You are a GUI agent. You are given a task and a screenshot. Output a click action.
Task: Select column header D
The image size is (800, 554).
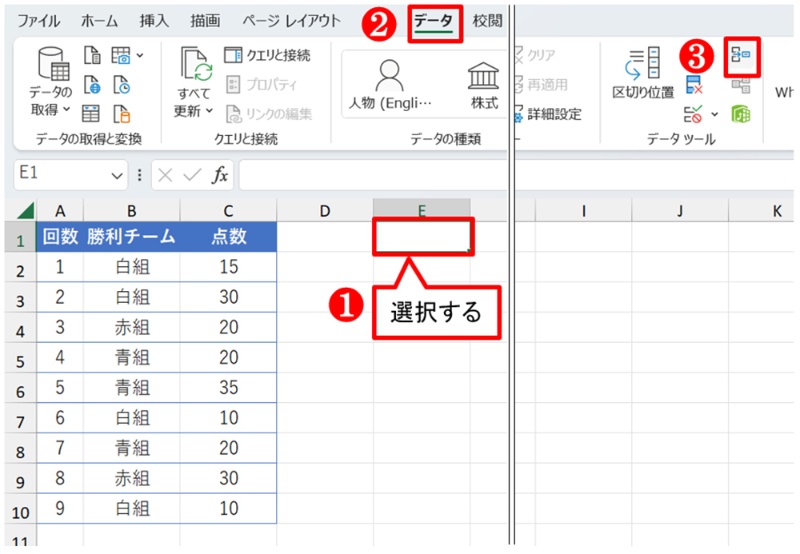click(325, 211)
